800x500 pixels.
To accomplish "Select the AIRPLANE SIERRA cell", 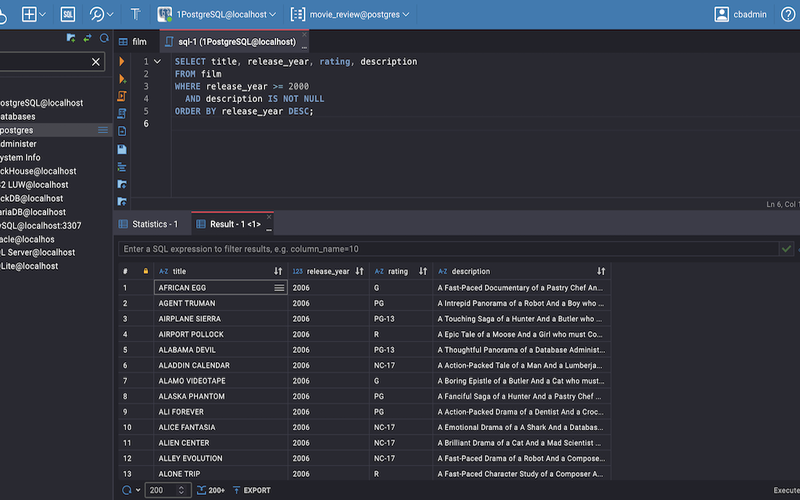I will [221, 319].
